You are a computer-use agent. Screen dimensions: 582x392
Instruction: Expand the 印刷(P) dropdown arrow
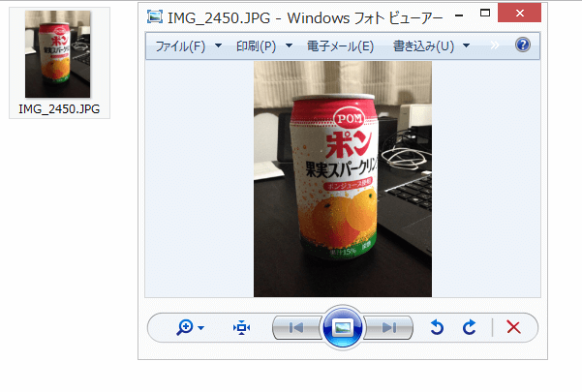point(289,45)
